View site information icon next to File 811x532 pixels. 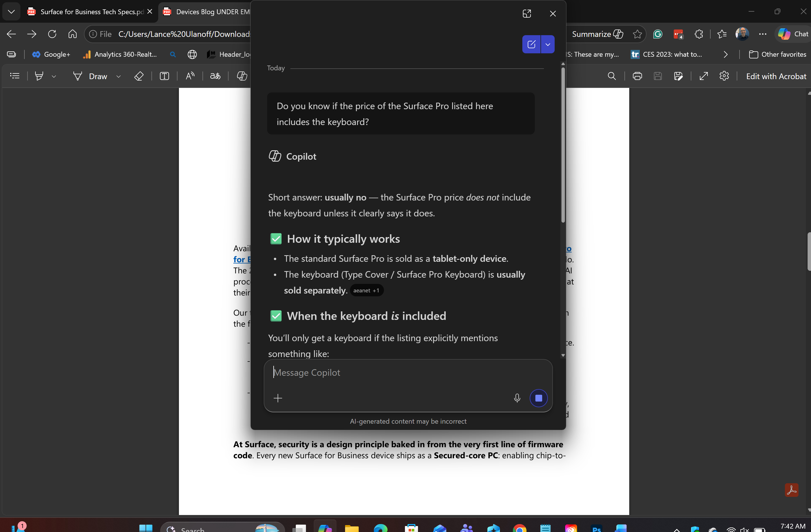click(93, 34)
